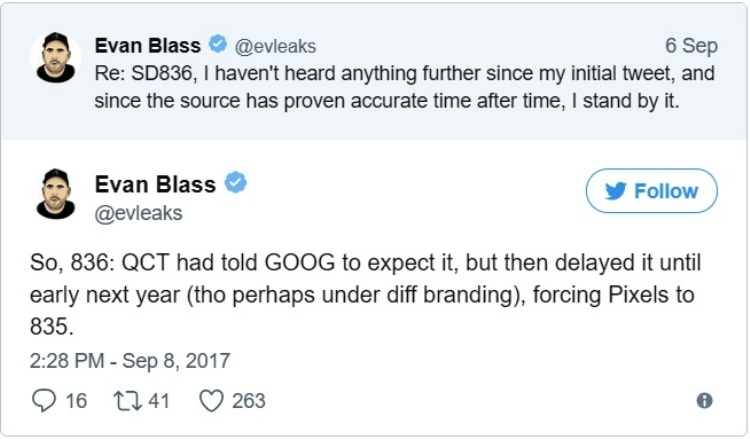
Task: Click the verified badge on main tweet
Action: tap(235, 183)
